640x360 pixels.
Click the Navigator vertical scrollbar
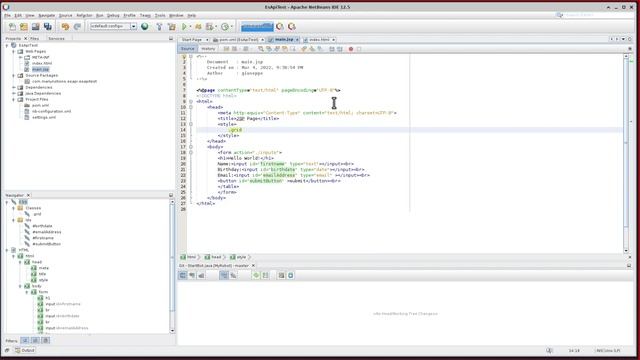coord(172,266)
